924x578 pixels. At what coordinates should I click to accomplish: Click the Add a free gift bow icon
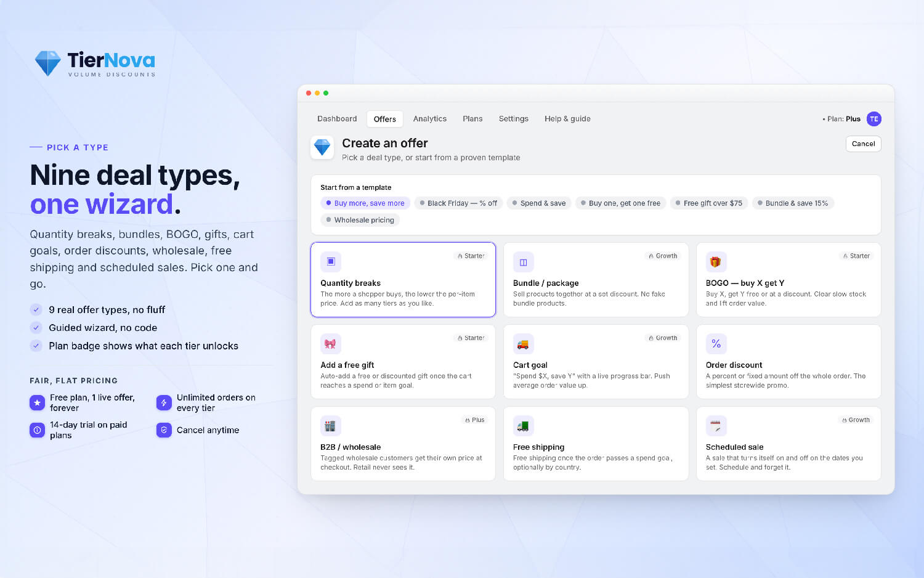coord(331,344)
